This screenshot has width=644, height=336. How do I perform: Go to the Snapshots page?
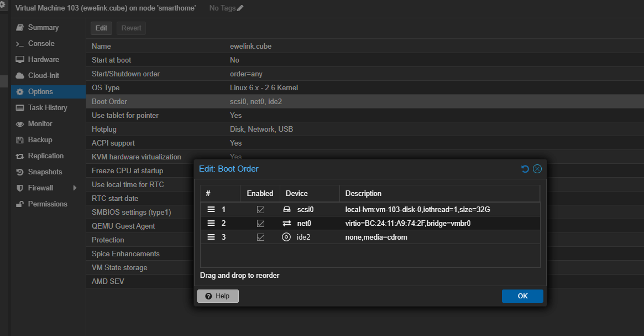(x=45, y=172)
